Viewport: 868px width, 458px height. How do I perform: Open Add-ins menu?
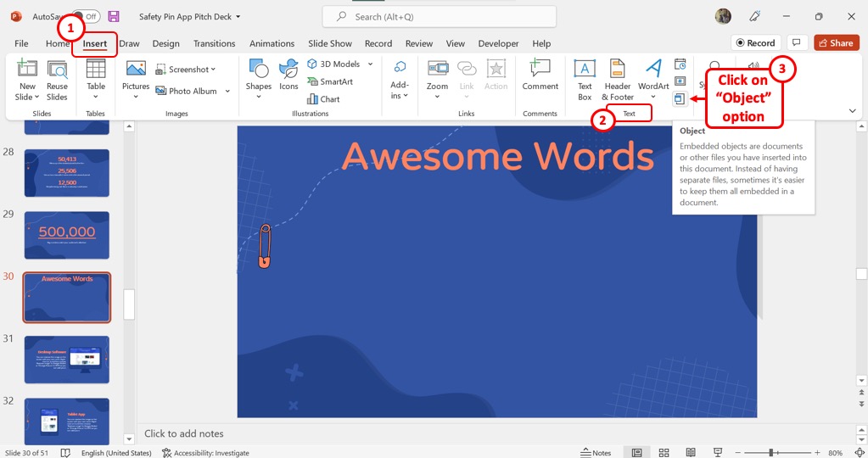point(399,81)
